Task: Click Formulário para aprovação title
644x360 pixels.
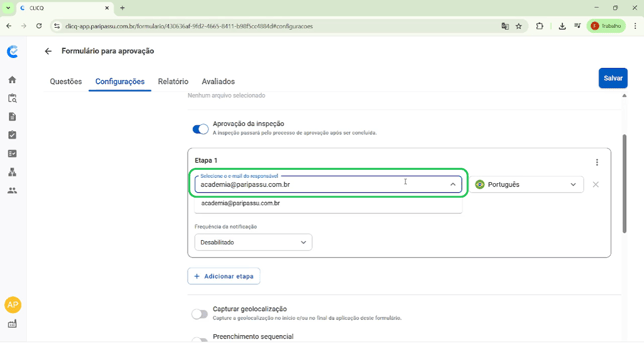Action: [108, 51]
